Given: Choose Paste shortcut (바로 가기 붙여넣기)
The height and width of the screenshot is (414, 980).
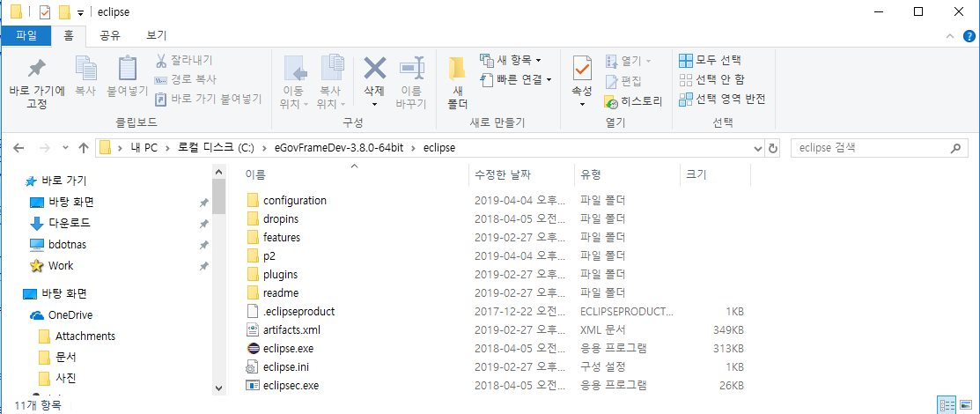Looking at the screenshot, I should coord(208,99).
